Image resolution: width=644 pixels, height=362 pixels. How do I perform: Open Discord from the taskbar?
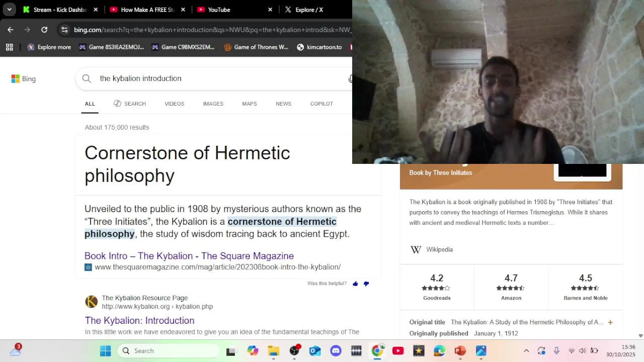pos(336,351)
